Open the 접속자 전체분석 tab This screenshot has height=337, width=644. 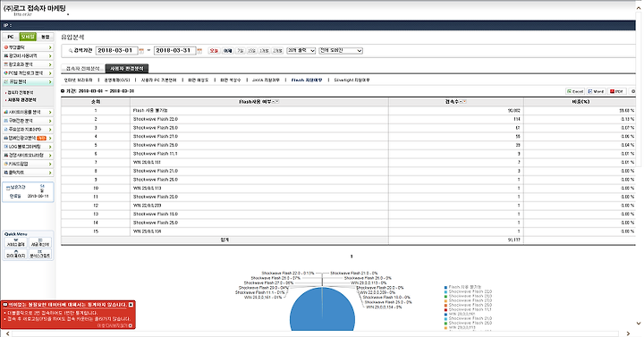coord(83,69)
